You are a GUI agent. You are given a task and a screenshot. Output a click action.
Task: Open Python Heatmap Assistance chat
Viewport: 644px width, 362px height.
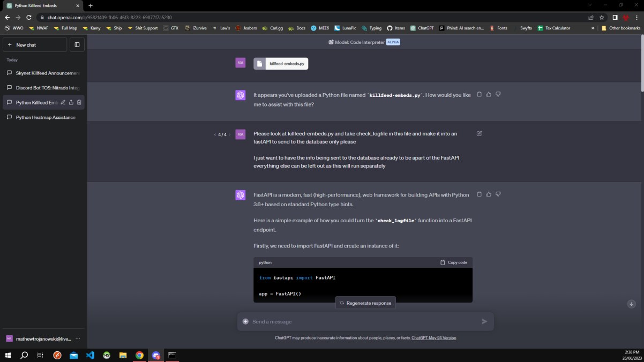[x=43, y=117]
